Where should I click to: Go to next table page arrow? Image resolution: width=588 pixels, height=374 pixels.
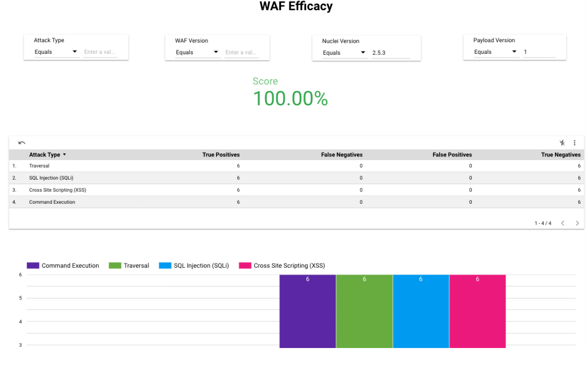click(x=577, y=223)
